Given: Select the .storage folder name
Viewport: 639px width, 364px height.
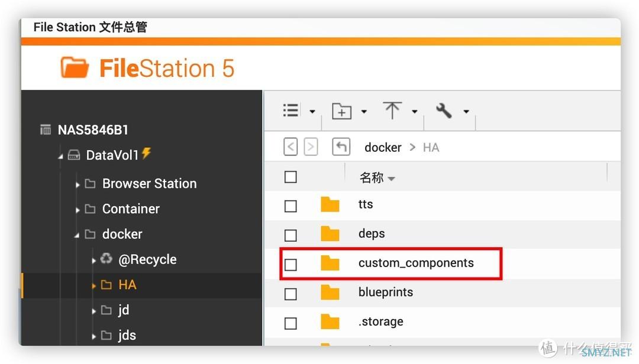Looking at the screenshot, I should pyautogui.click(x=380, y=321).
